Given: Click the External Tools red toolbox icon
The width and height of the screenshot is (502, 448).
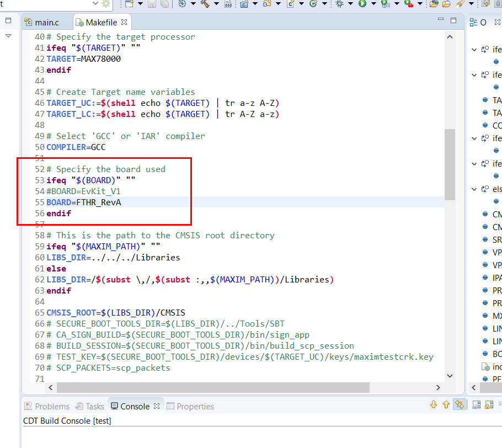Looking at the screenshot, I should click(409, 3).
